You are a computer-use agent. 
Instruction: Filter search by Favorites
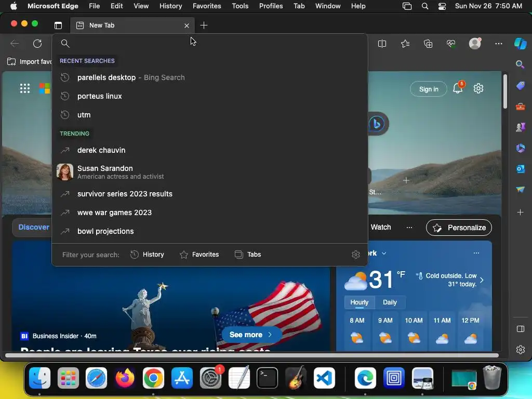click(x=199, y=255)
